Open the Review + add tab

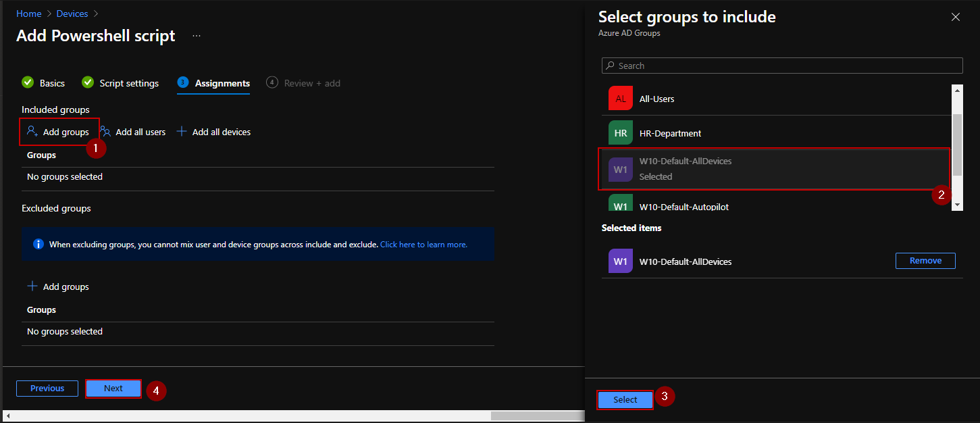pyautogui.click(x=304, y=83)
